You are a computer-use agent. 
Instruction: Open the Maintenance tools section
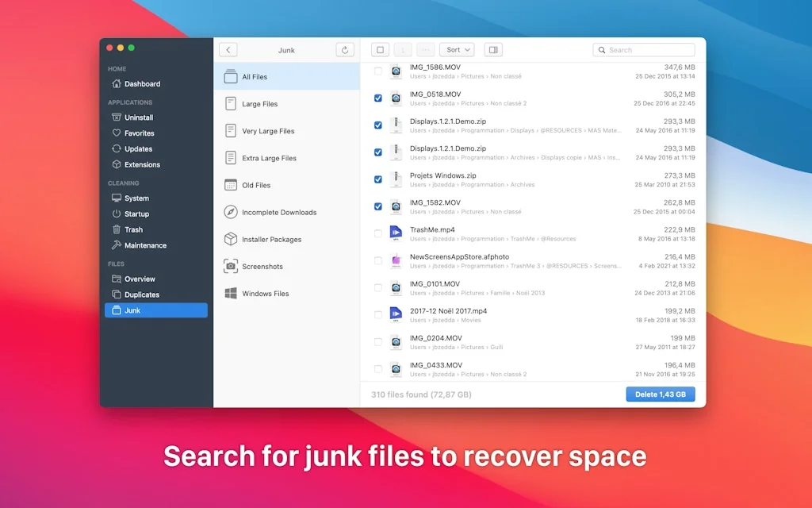point(145,246)
